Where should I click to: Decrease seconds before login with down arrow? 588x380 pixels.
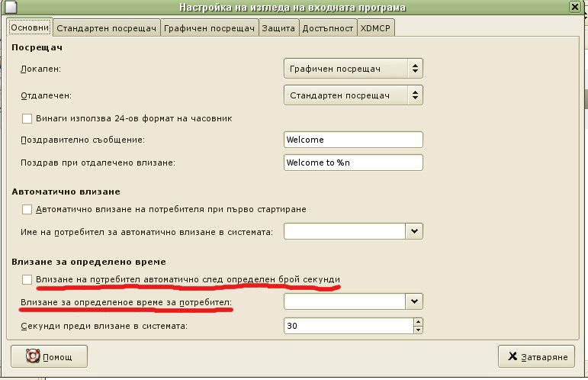point(417,330)
